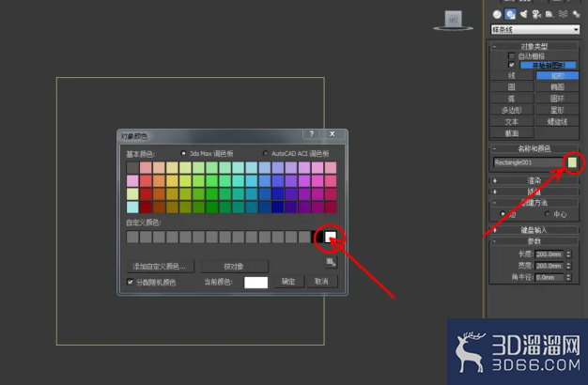
Task: Toggle the 开始新图形 checkbox
Action: coord(512,65)
